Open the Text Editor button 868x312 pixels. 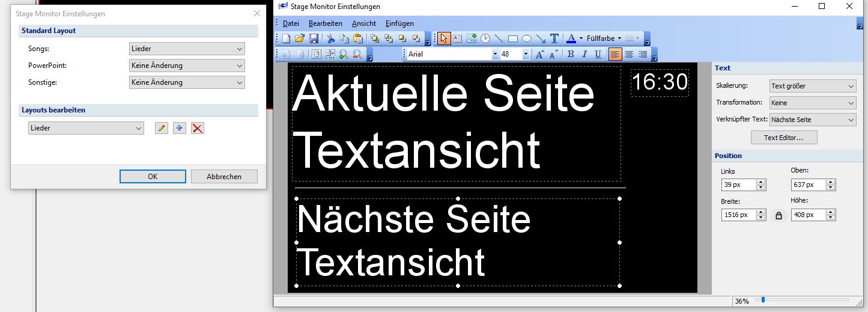coord(784,138)
